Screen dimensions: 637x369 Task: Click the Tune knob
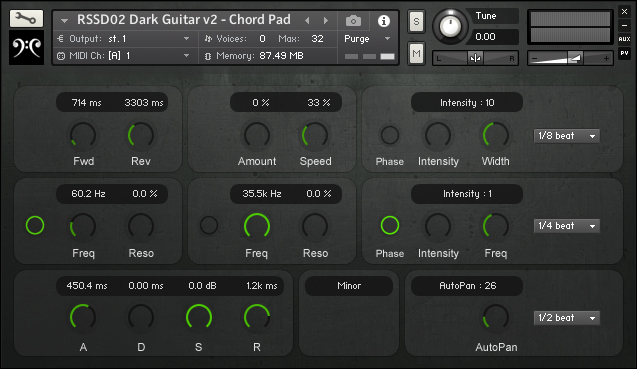pos(450,26)
